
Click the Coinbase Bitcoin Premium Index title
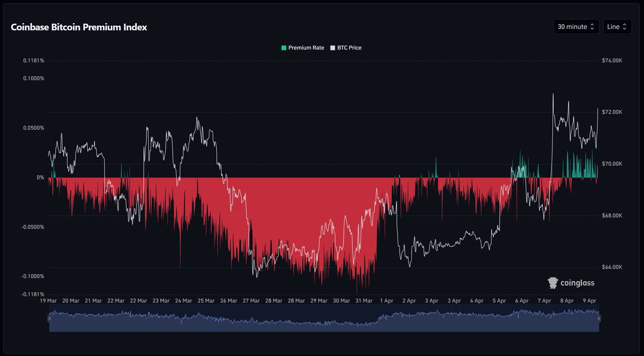coord(79,27)
